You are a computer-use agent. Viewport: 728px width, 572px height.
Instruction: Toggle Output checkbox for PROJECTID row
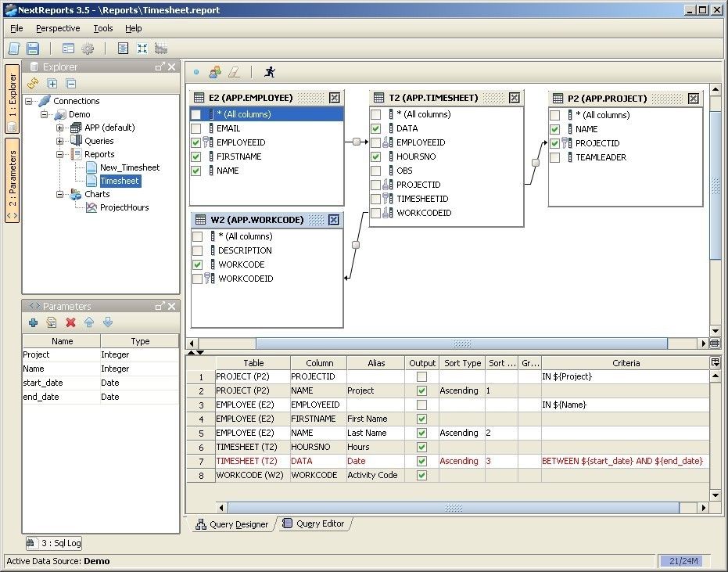421,376
